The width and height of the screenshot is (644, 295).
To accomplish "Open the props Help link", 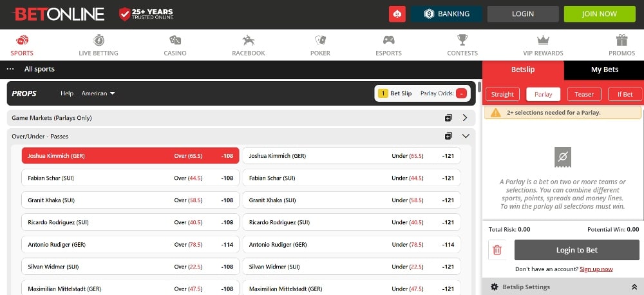I will click(67, 93).
